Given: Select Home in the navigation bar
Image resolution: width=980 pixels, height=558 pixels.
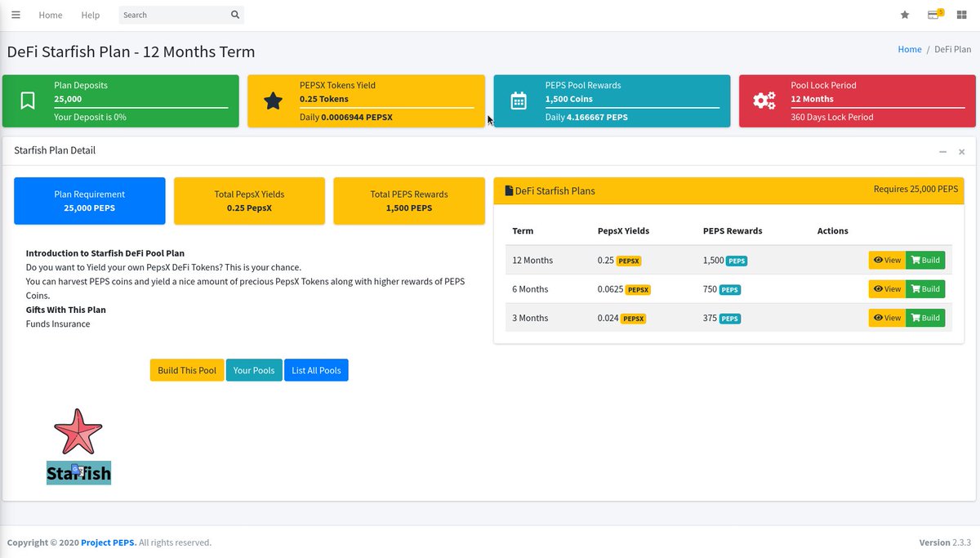Looking at the screenshot, I should 50,15.
